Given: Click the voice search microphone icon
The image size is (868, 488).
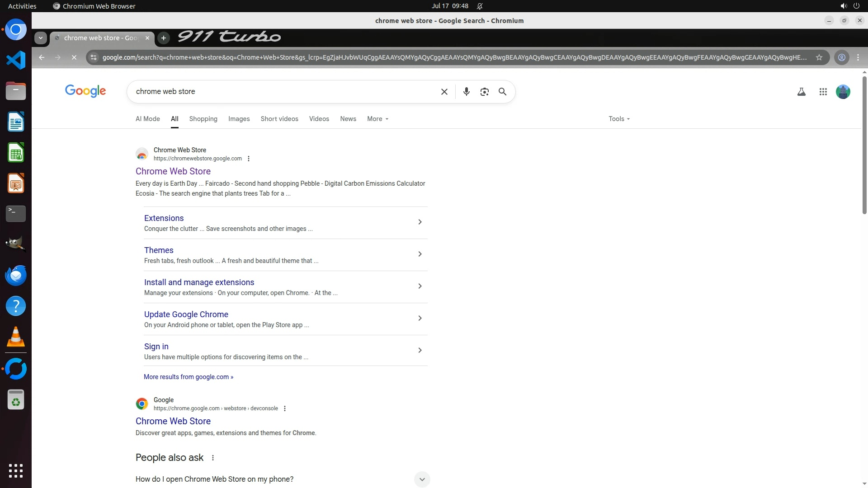Looking at the screenshot, I should pyautogui.click(x=466, y=92).
